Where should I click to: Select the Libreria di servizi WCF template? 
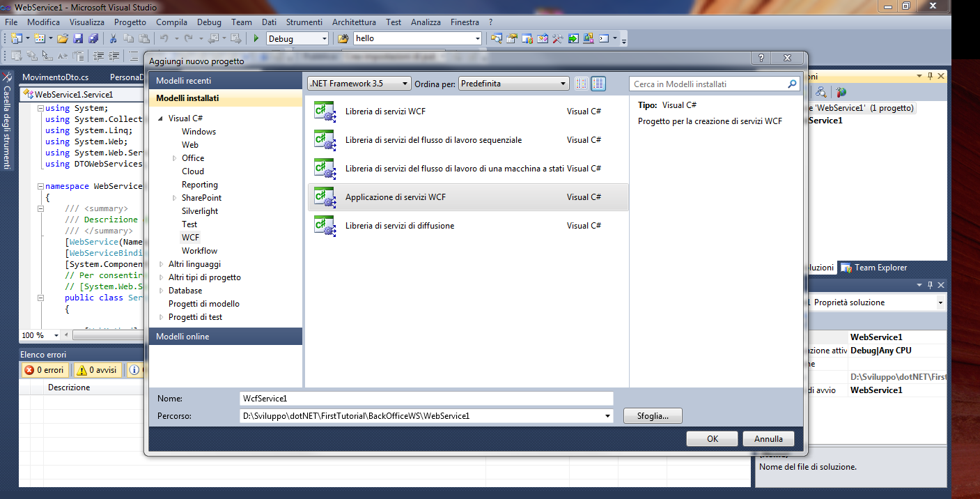pyautogui.click(x=468, y=112)
